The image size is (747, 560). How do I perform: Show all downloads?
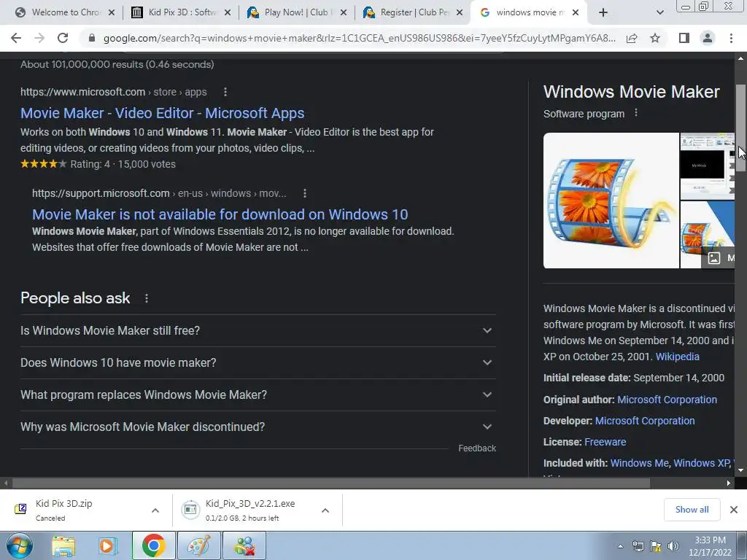[692, 510]
